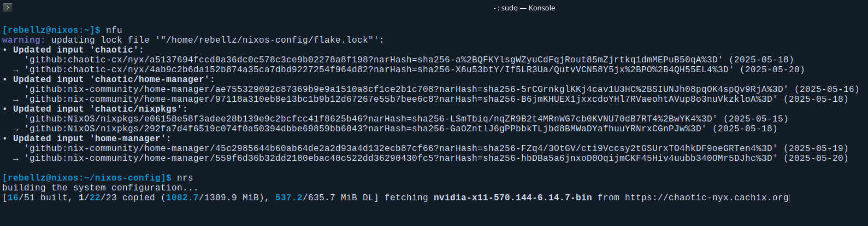Viewport: 868px width, 226px height.
Task: Click the arrow before chaotic-cx/nyx/4ab9c2b6 line
Action: [x=16, y=69]
